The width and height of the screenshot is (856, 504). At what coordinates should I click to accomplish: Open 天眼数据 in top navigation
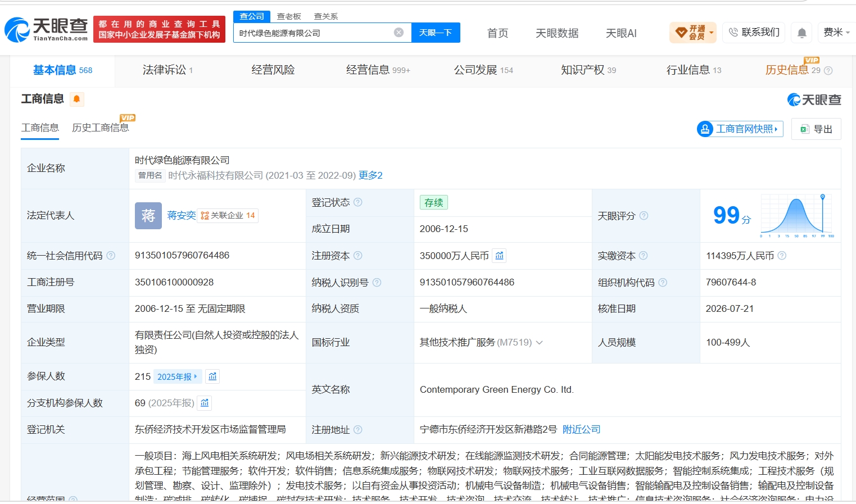(557, 33)
